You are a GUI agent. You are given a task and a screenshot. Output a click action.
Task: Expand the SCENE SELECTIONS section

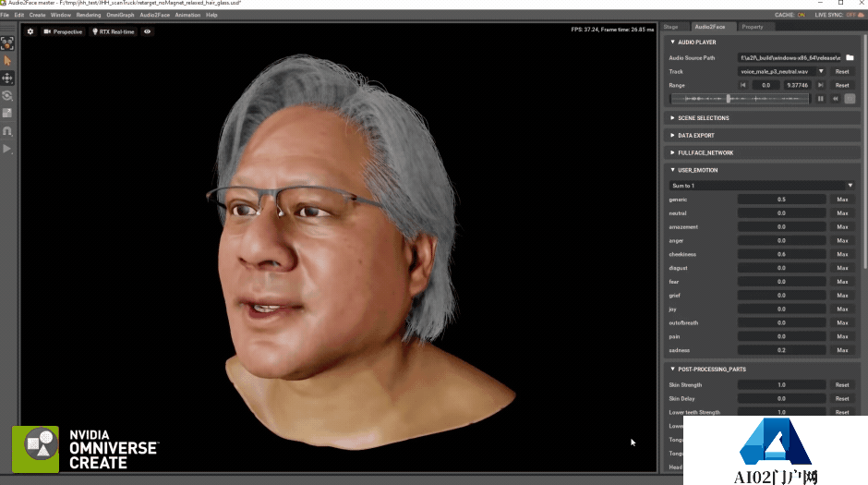[x=704, y=118]
